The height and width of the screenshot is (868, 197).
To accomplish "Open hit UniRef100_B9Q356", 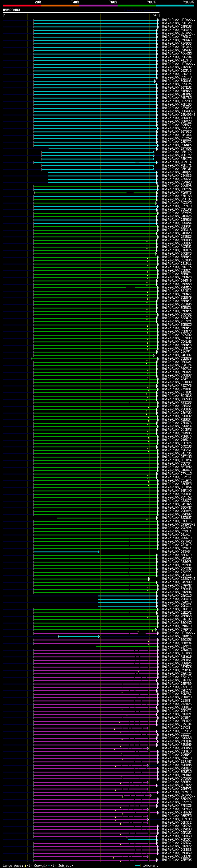I will [177, 640].
